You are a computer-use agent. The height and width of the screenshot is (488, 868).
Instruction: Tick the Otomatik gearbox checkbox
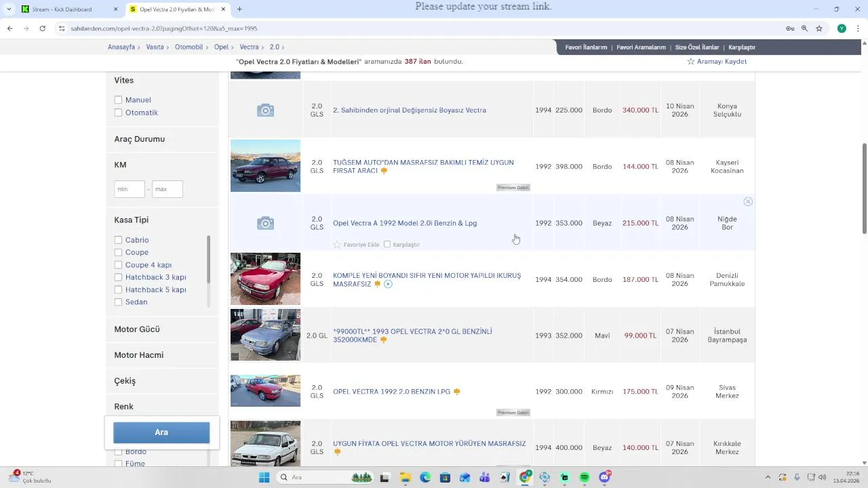pos(118,113)
